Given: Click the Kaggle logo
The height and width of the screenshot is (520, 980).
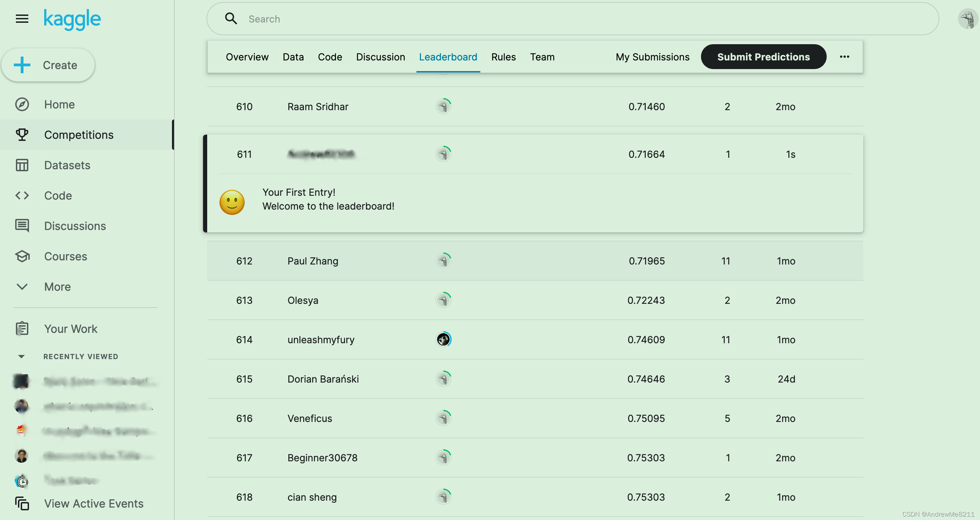Looking at the screenshot, I should (x=72, y=19).
